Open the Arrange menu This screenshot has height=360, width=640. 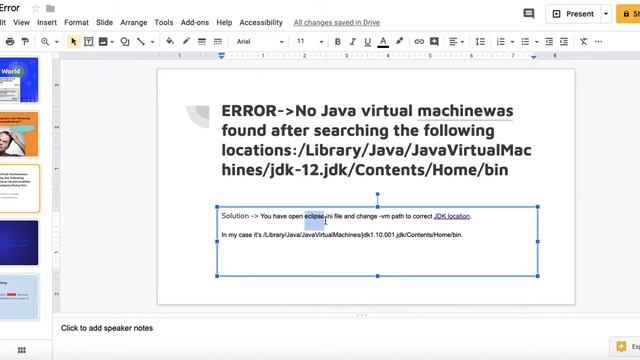(x=133, y=22)
